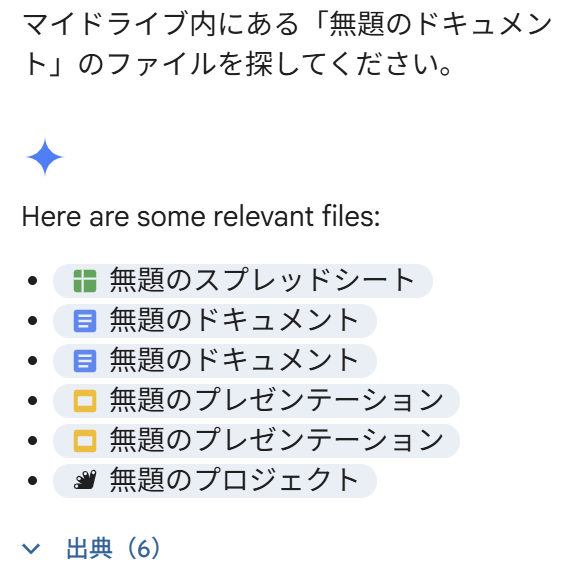578x579 pixels.
Task: Open the second 無題のプレゼンテーション chip
Action: tap(256, 441)
